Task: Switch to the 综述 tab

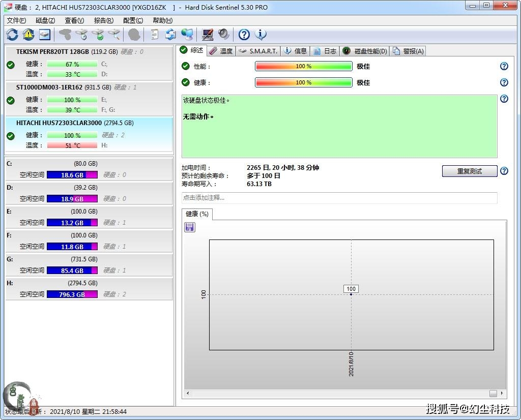Action: point(192,50)
